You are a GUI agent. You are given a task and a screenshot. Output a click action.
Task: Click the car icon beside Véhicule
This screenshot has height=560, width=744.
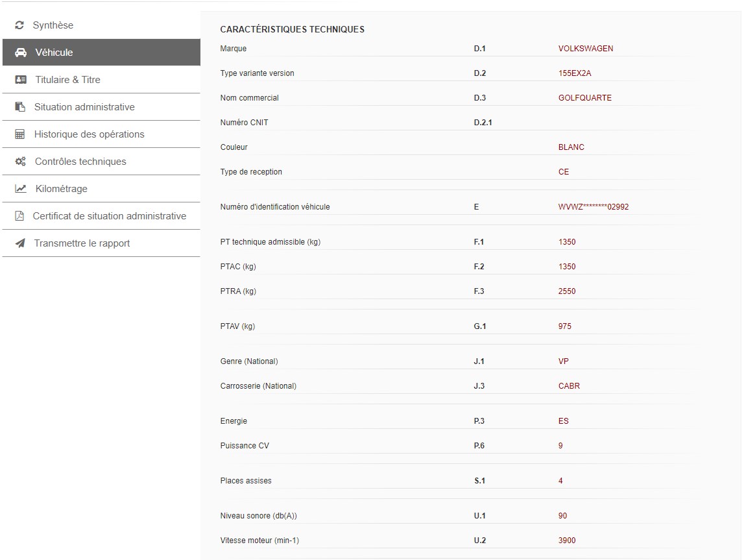click(x=21, y=53)
